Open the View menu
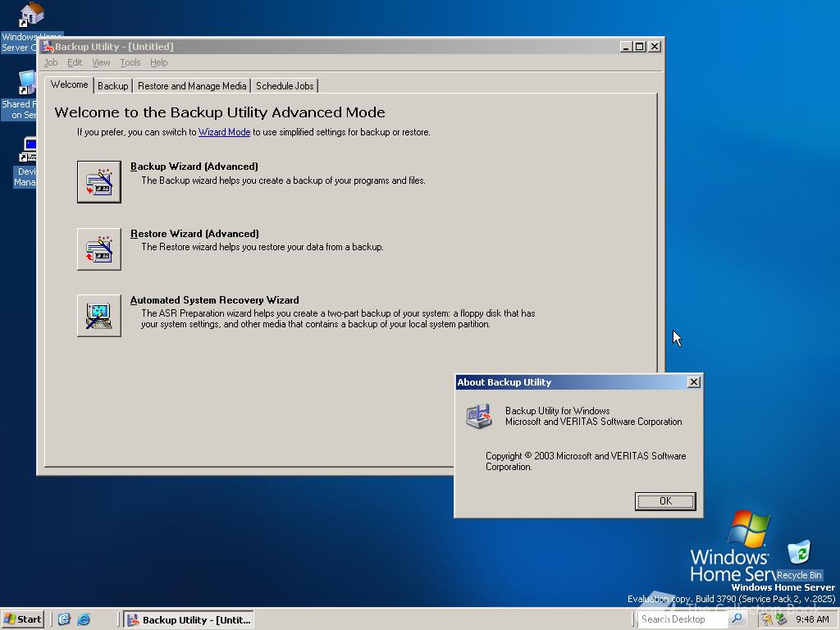The height and width of the screenshot is (630, 840). pos(101,62)
